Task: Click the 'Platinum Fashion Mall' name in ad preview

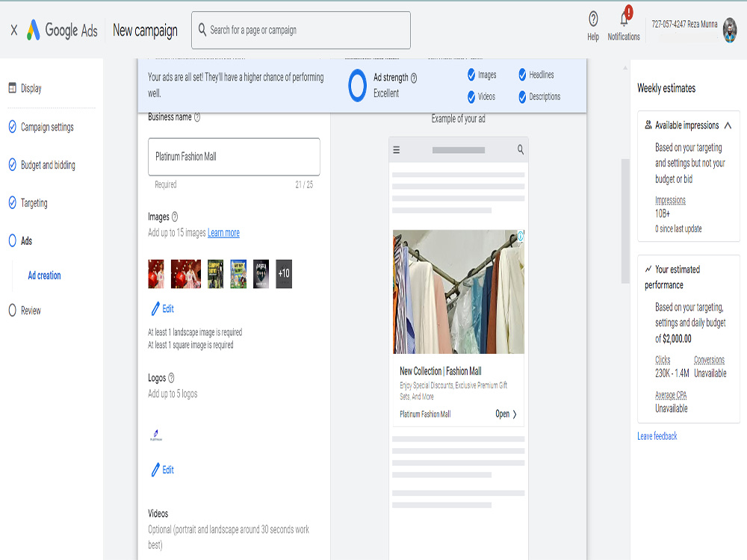Action: [x=425, y=414]
